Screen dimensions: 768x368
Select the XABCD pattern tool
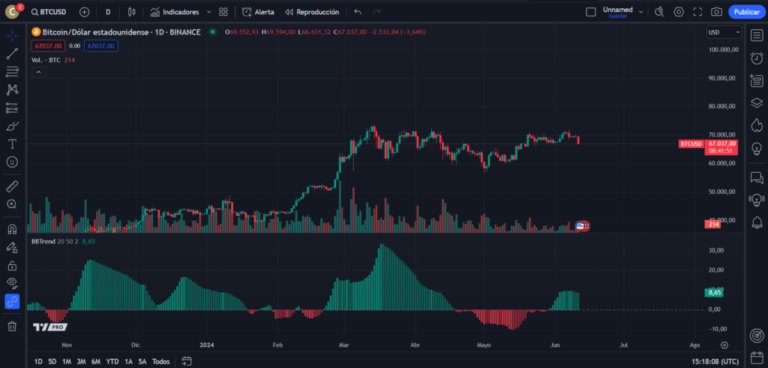[12, 90]
